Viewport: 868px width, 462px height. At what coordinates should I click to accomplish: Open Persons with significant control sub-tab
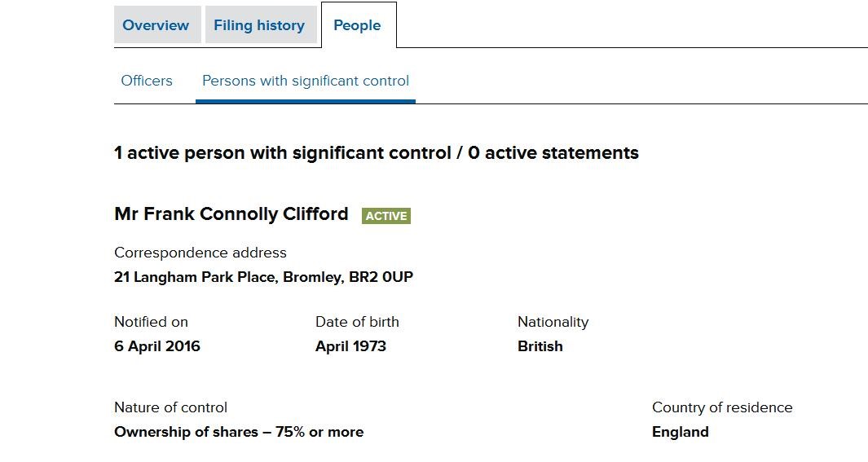(x=306, y=81)
